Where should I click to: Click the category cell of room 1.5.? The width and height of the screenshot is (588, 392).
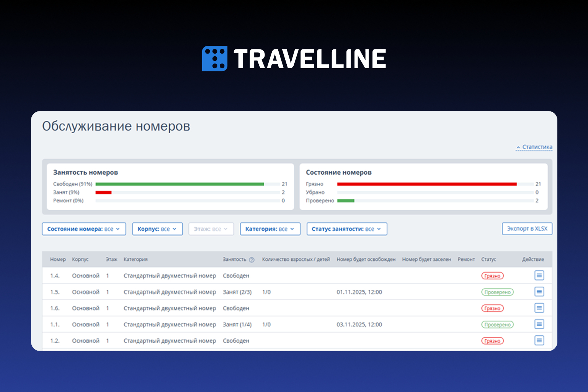170,292
